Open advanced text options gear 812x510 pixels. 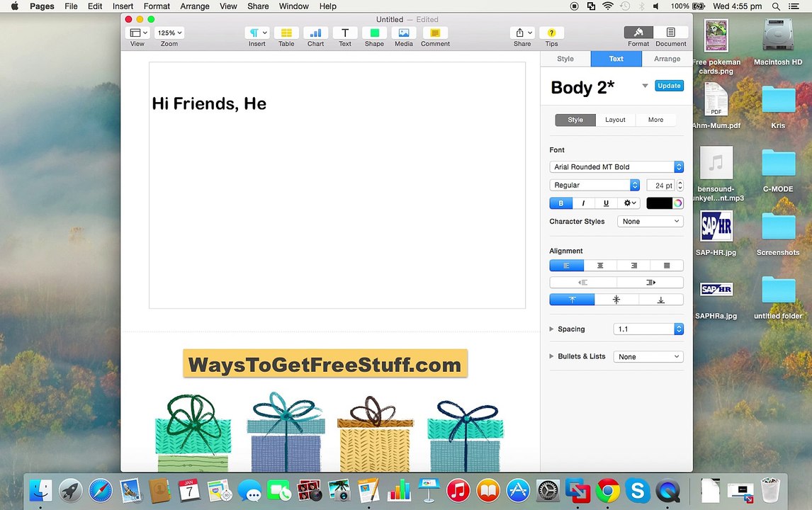point(630,203)
